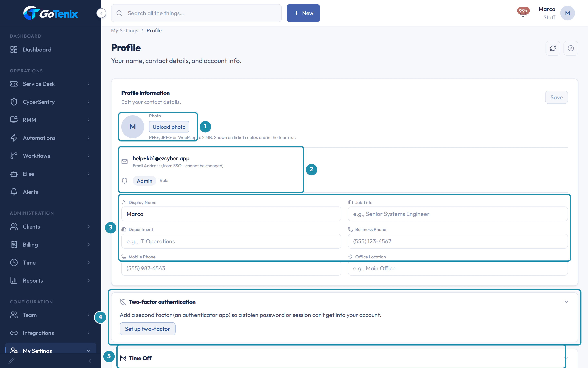Click the RMM monitor icon

point(14,120)
